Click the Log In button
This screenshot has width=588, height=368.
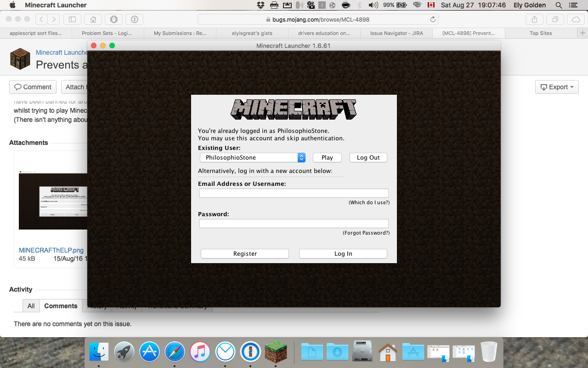[x=343, y=253]
